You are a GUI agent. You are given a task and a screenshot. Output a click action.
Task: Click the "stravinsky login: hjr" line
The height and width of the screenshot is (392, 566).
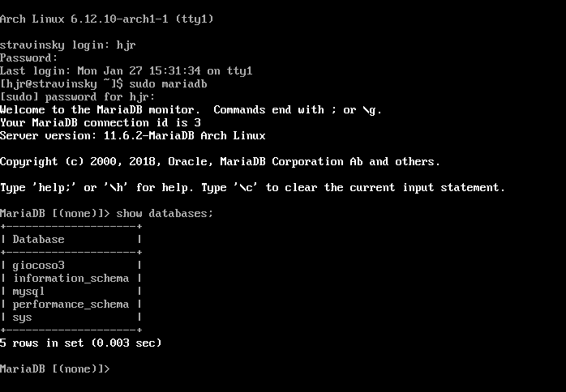click(x=64, y=45)
